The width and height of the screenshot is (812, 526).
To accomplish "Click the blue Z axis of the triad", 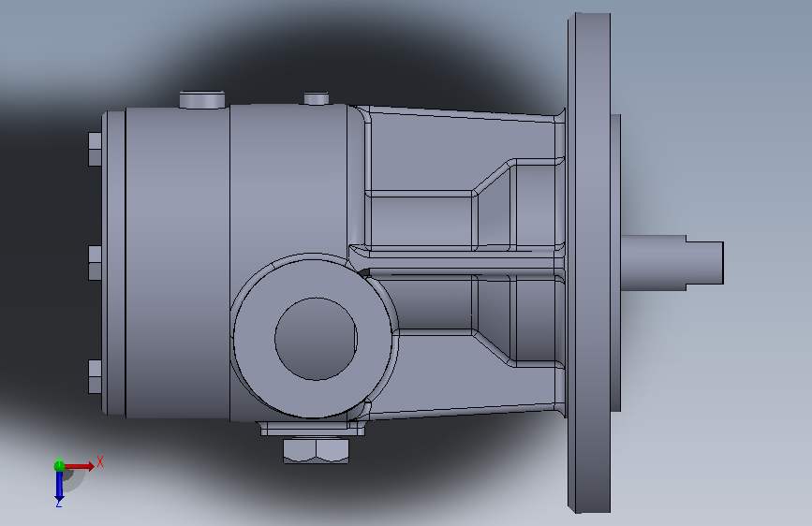I will coord(59,487).
